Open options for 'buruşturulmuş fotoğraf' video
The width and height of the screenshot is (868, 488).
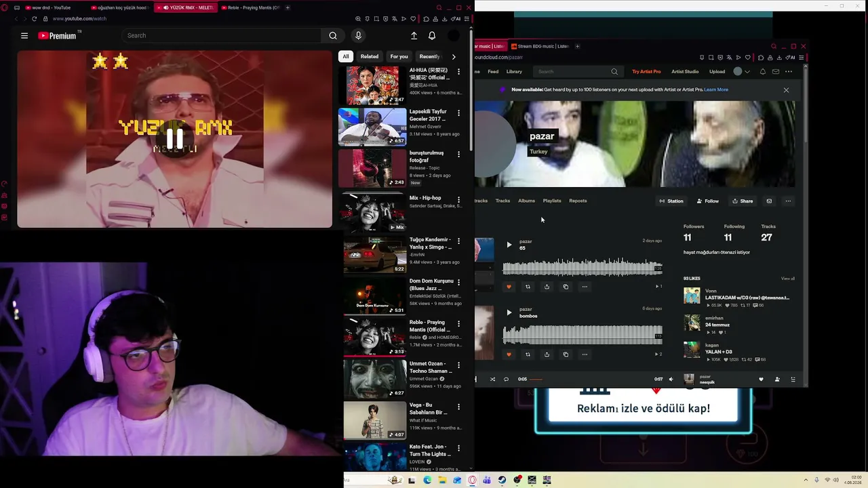458,155
